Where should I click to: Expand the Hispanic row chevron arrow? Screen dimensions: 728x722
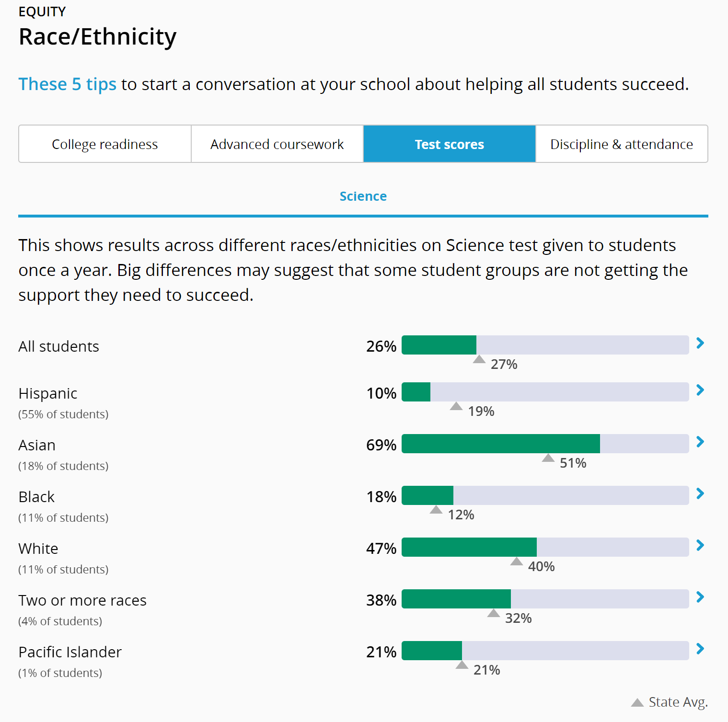(x=700, y=390)
